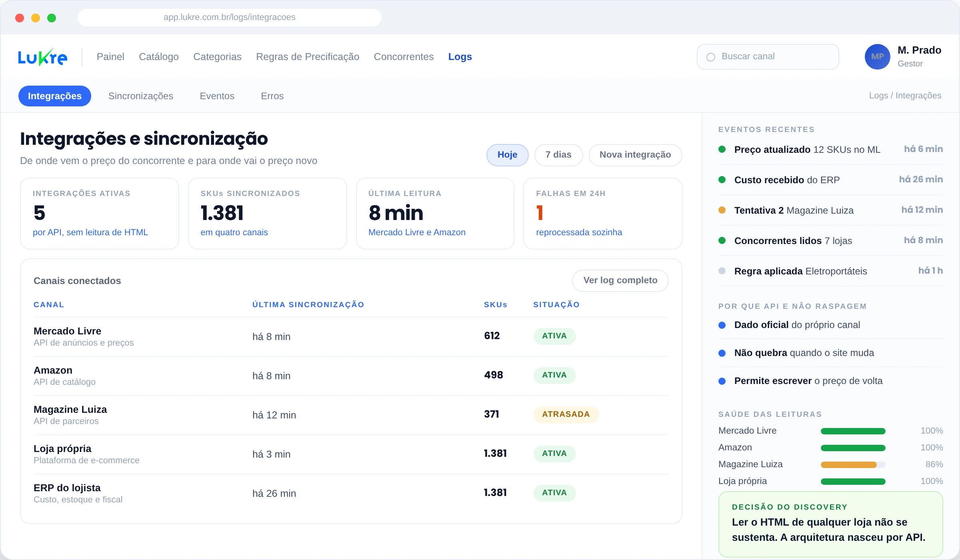
Task: Click the green macOS maximize window button
Action: [x=52, y=18]
